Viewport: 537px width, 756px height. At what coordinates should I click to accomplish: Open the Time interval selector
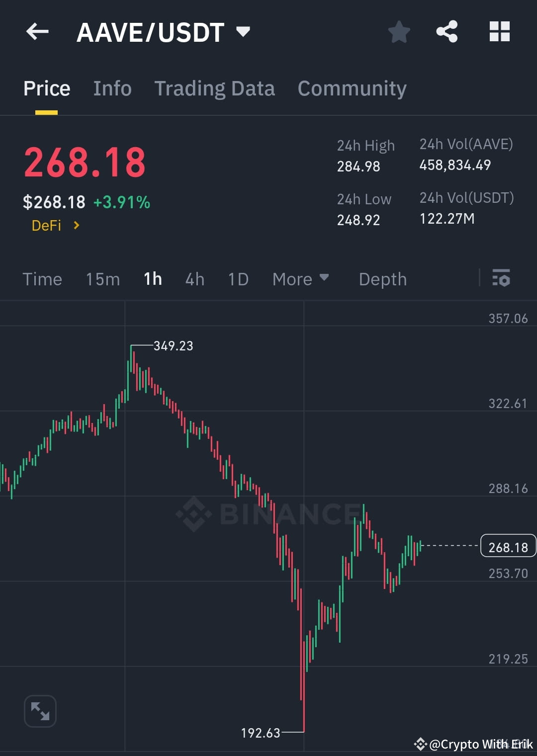(x=42, y=279)
